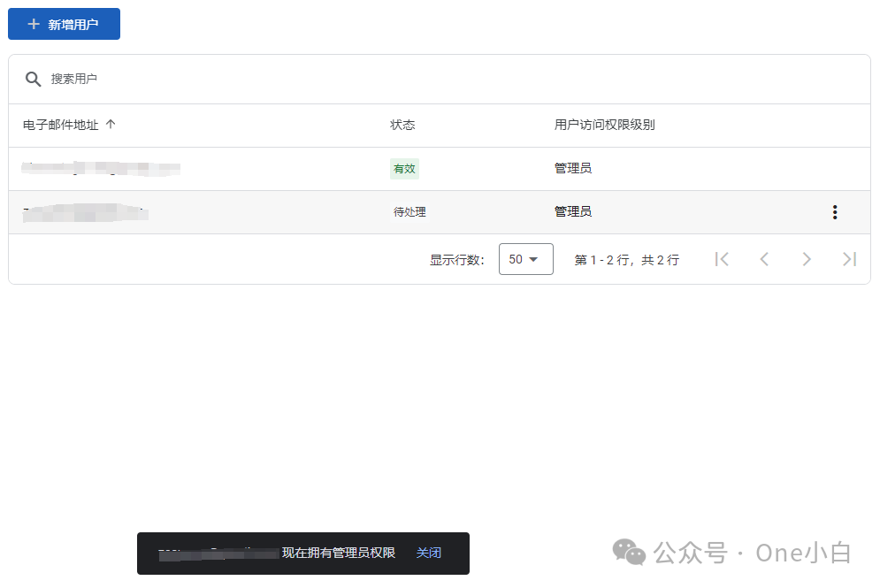
Task: Click the 待处理 status label
Action: tap(409, 211)
